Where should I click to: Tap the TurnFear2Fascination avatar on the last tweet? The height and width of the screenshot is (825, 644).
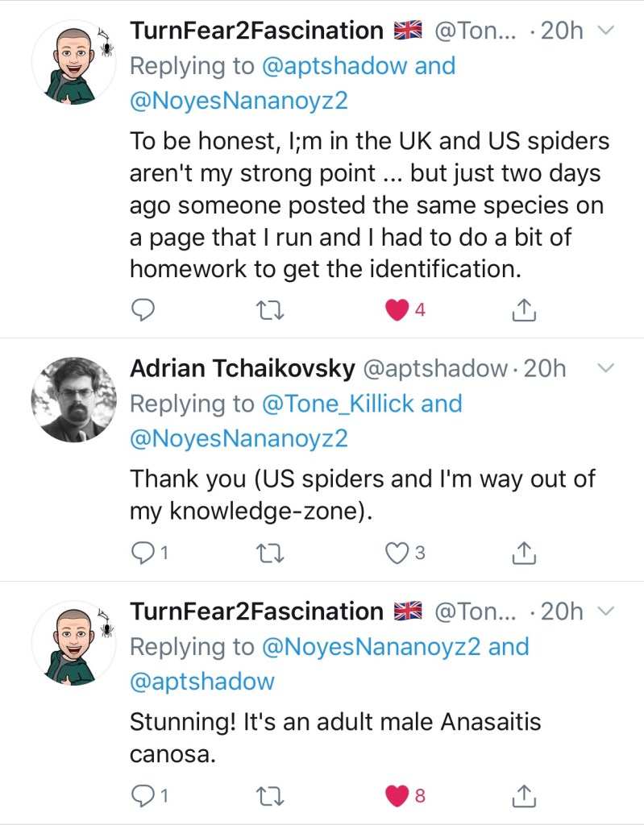point(74,642)
